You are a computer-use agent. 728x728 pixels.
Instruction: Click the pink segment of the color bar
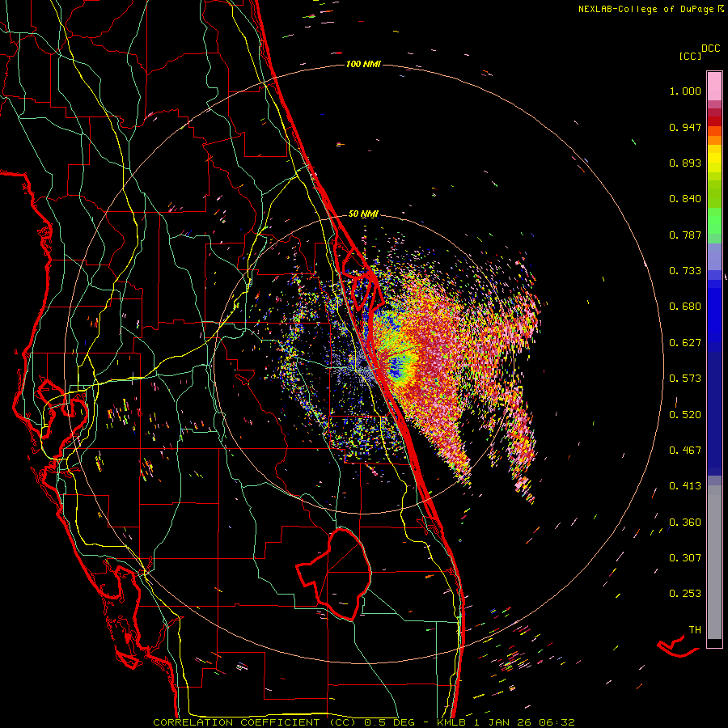[x=714, y=87]
